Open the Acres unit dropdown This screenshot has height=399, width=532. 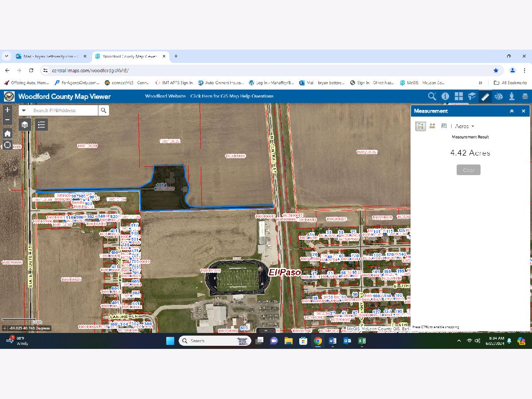tap(464, 126)
